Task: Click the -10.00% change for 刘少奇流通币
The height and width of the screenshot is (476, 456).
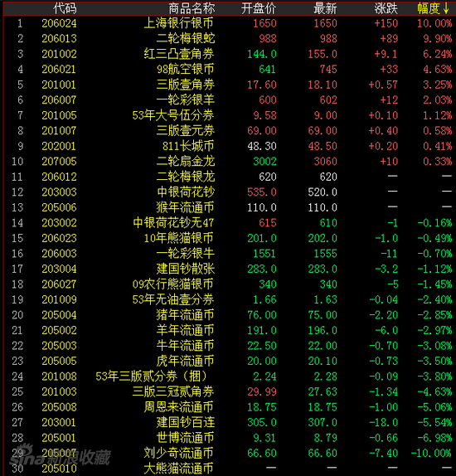Action: coord(431,454)
